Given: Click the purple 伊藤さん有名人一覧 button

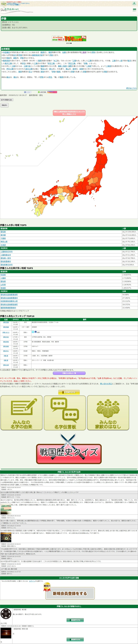Looking at the screenshot, I should pos(69,373).
